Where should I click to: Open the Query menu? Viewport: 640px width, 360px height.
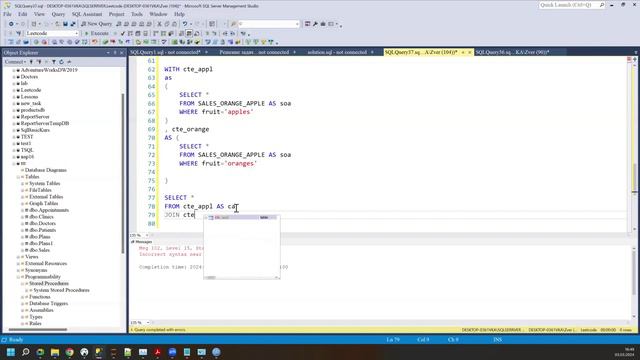coord(58,14)
